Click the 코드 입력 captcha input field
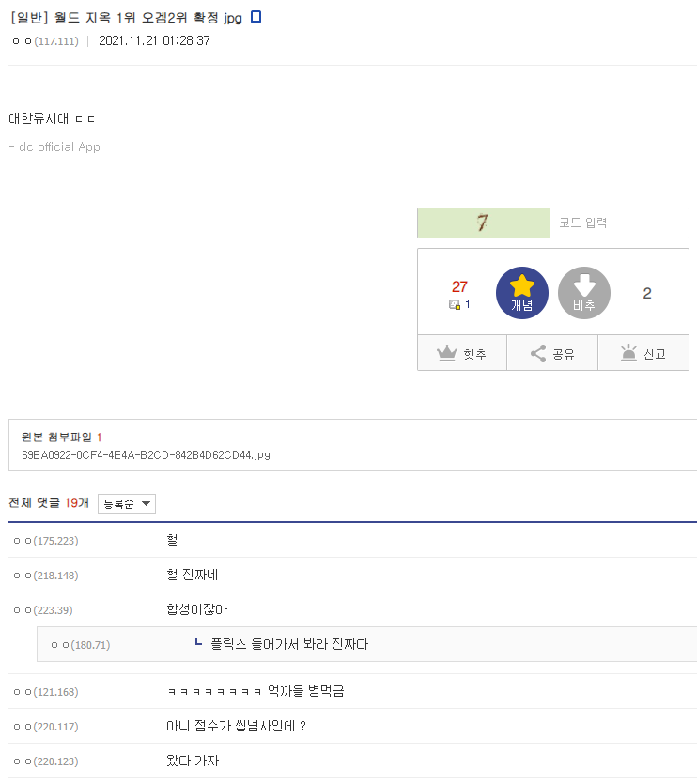The image size is (697, 784). [618, 223]
